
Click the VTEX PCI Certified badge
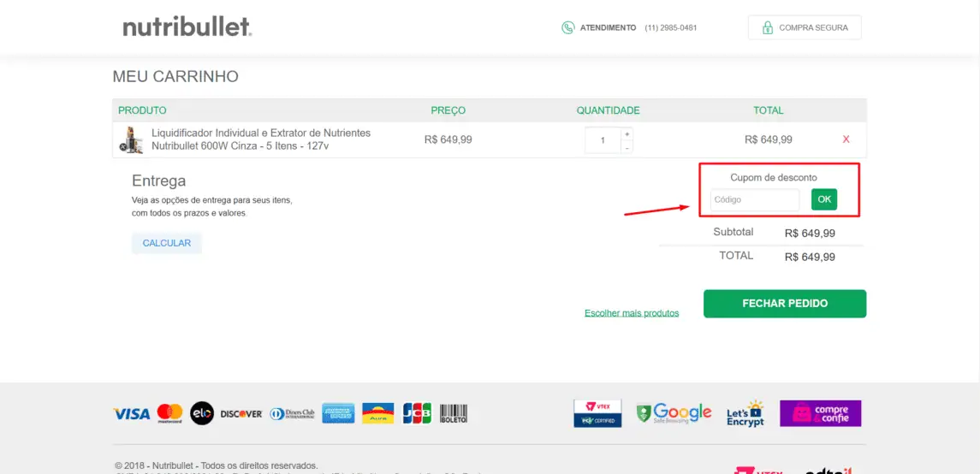click(597, 413)
